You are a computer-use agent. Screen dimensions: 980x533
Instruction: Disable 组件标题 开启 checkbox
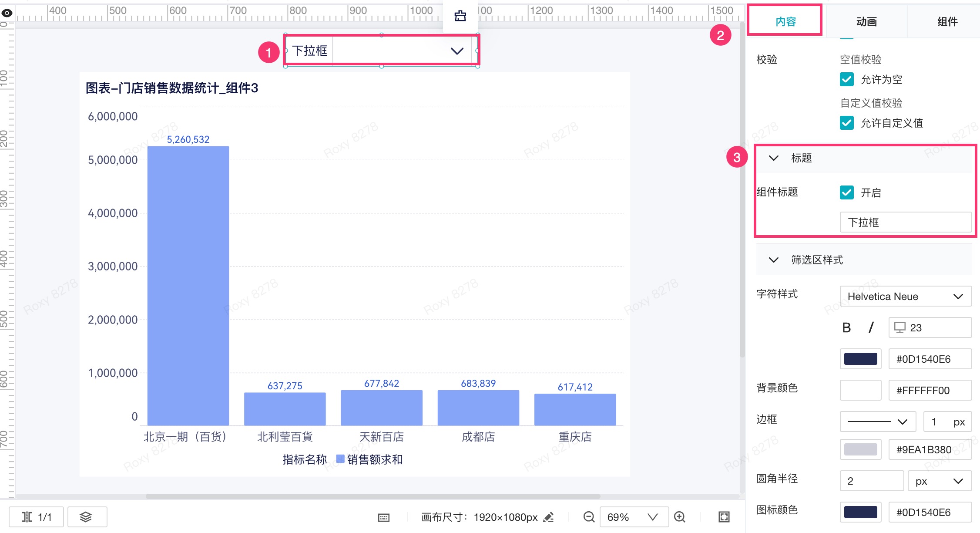click(847, 192)
